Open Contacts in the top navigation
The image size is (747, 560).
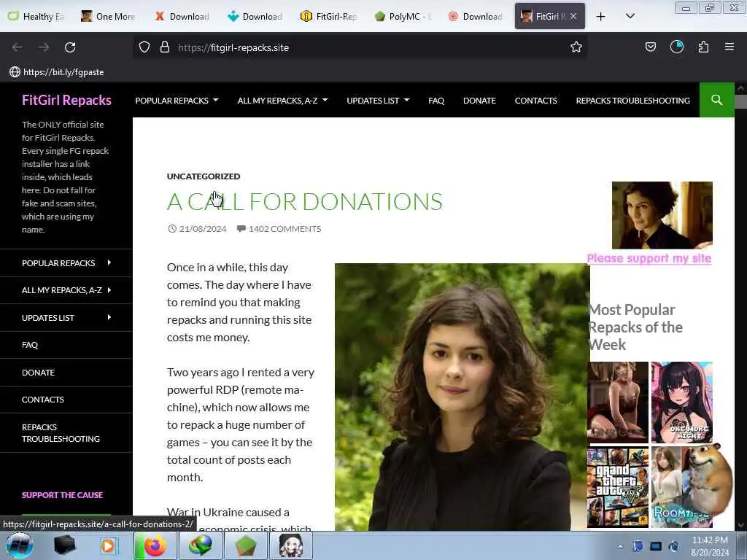click(x=535, y=101)
